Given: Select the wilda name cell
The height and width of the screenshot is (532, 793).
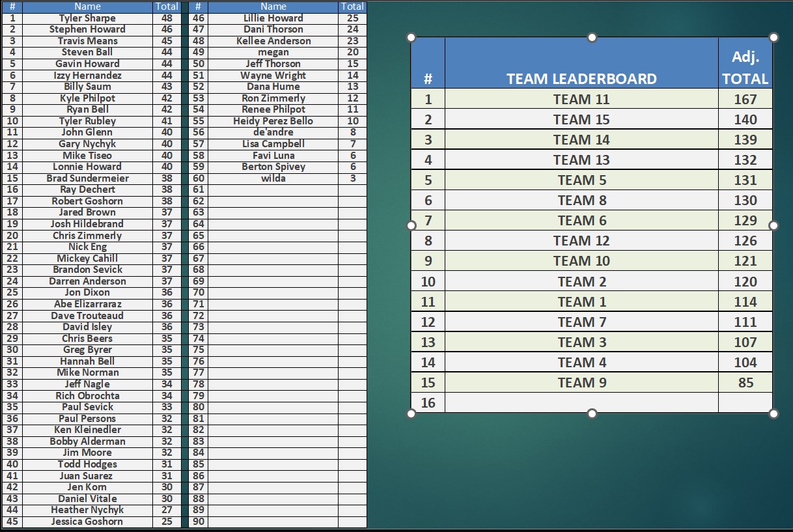Looking at the screenshot, I should tap(273, 178).
